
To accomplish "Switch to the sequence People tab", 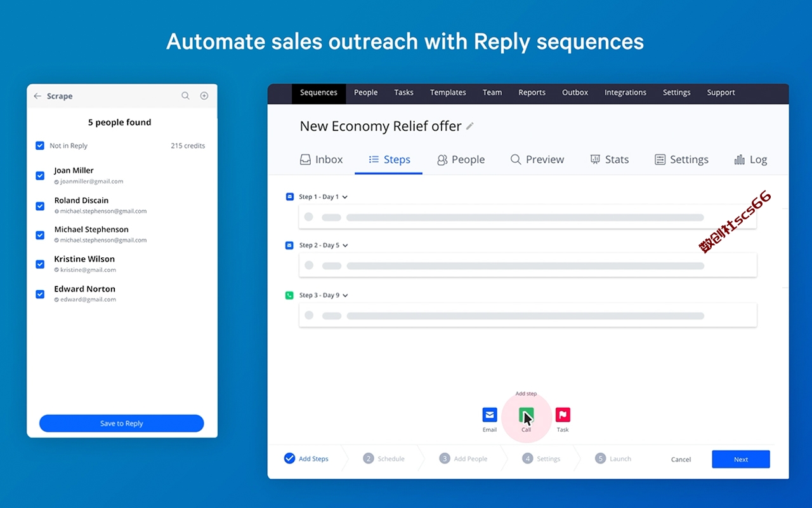I will pyautogui.click(x=461, y=159).
